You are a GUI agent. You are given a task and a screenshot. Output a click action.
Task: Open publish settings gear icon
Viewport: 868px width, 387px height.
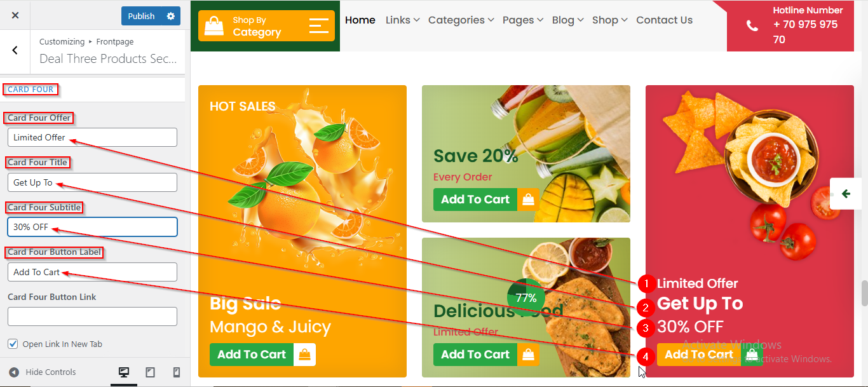click(170, 16)
